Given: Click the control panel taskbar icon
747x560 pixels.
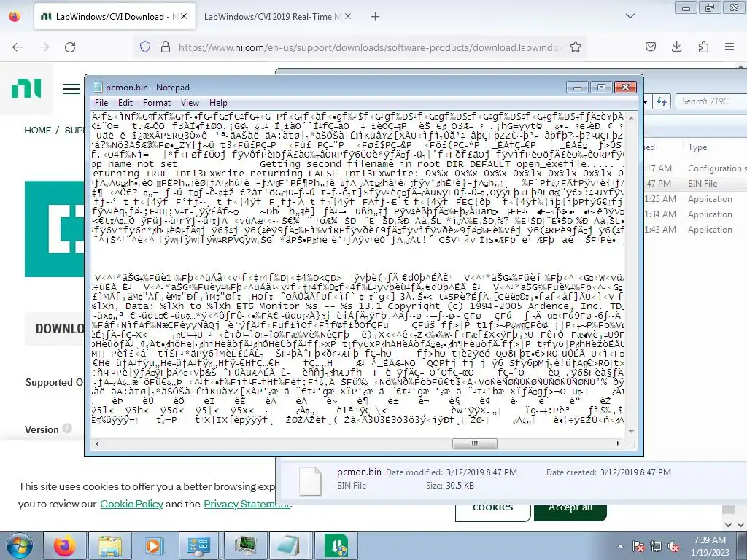Looking at the screenshot, I should tap(198, 545).
